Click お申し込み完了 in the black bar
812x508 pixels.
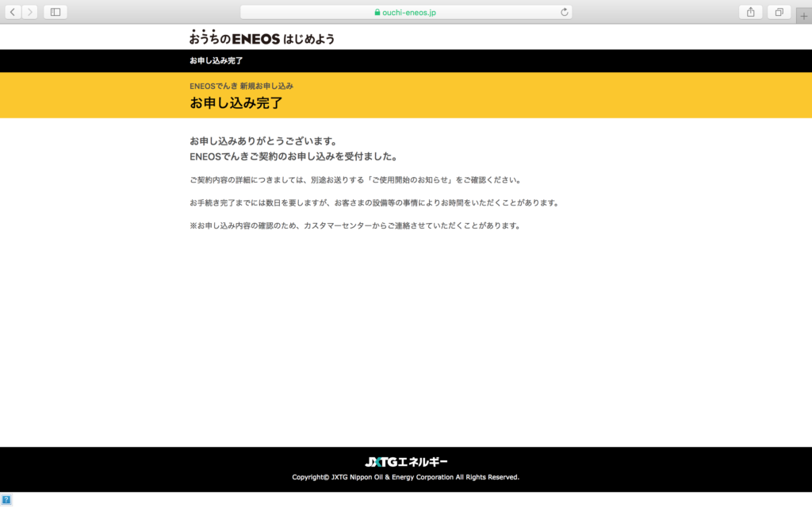(216, 60)
